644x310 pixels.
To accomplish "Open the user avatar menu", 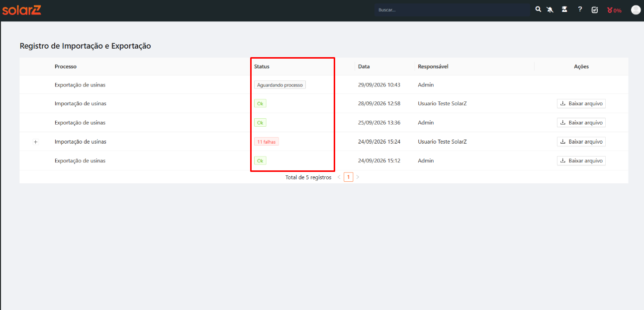I will pos(636,10).
